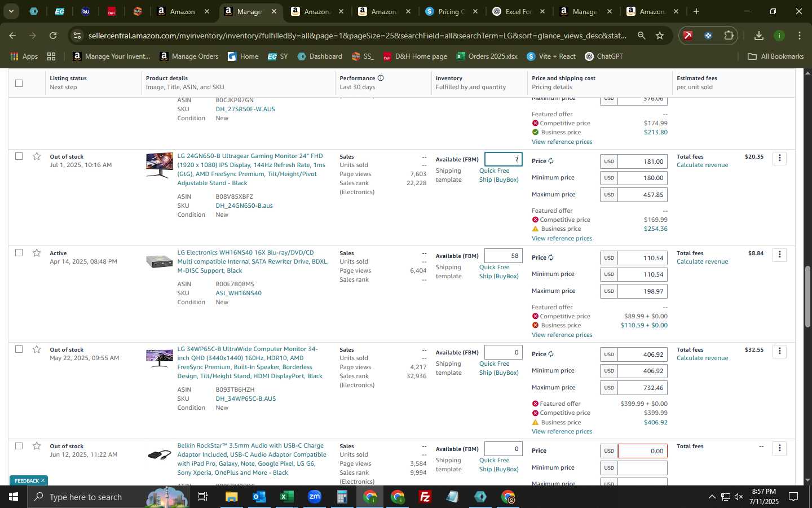This screenshot has height=508, width=812.
Task: Open the options menu for the LG 24GN650-B row
Action: tap(780, 158)
